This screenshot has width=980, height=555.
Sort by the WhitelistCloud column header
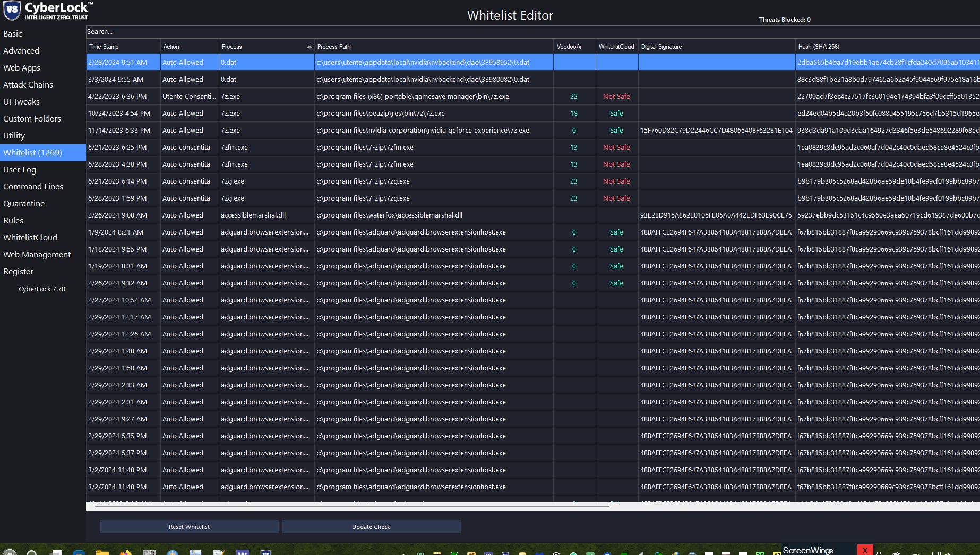coord(617,47)
